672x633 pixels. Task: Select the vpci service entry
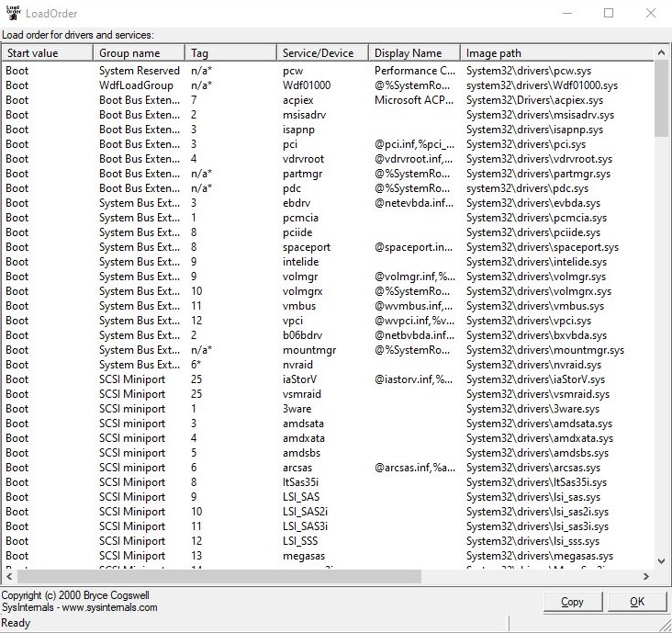point(293,321)
